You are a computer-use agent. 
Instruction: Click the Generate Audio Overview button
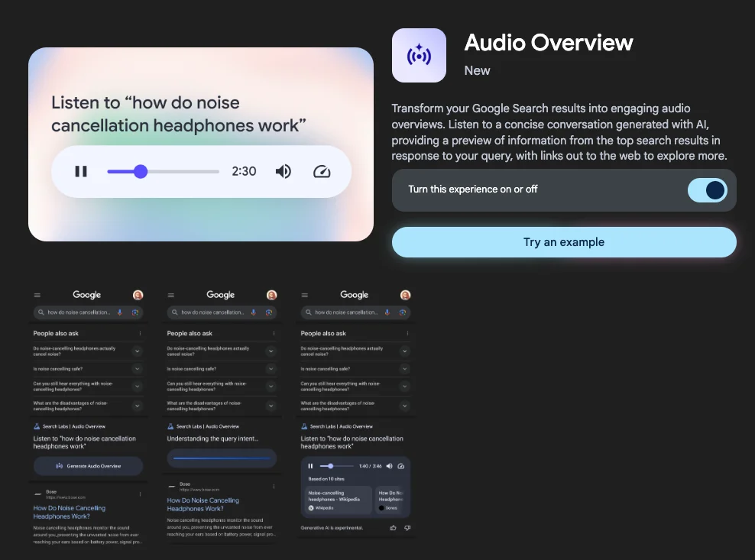point(88,466)
